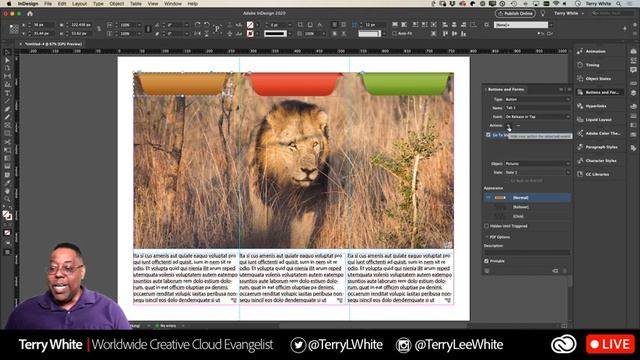This screenshot has width=640, height=360.
Task: Open the Object dropdown showing Pictures
Action: (x=537, y=164)
